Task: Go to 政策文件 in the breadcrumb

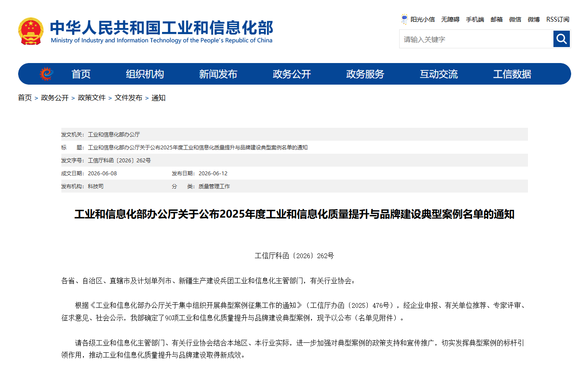Action: 92,98
